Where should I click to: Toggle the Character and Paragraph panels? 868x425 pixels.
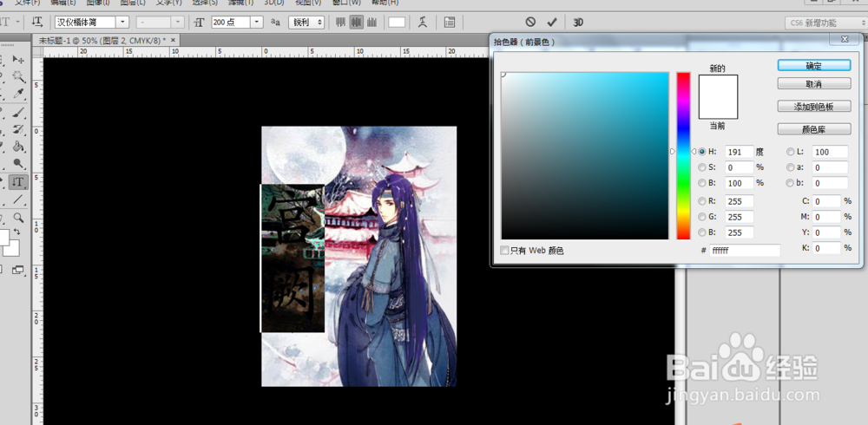tap(450, 23)
